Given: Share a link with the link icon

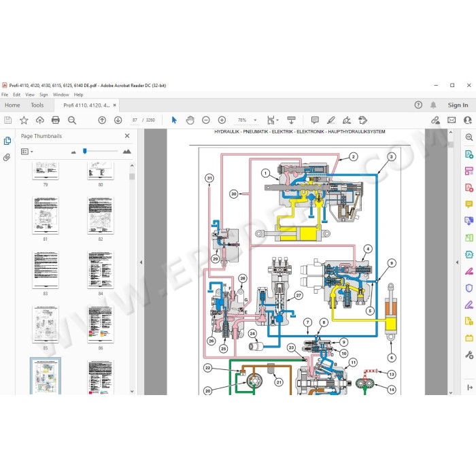Looking at the screenshot, I should click(x=435, y=120).
